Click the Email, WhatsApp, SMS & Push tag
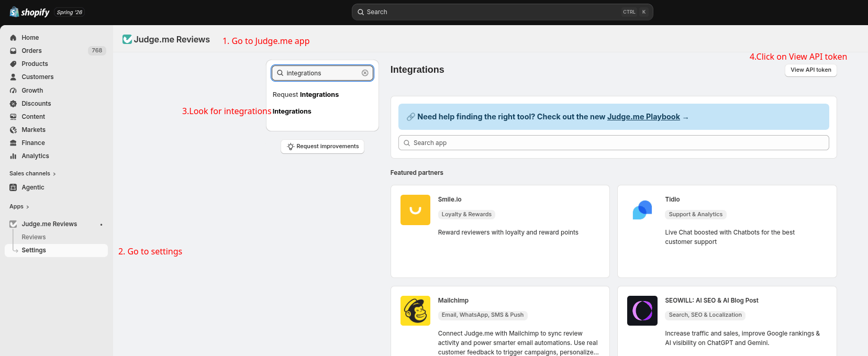 (483, 315)
